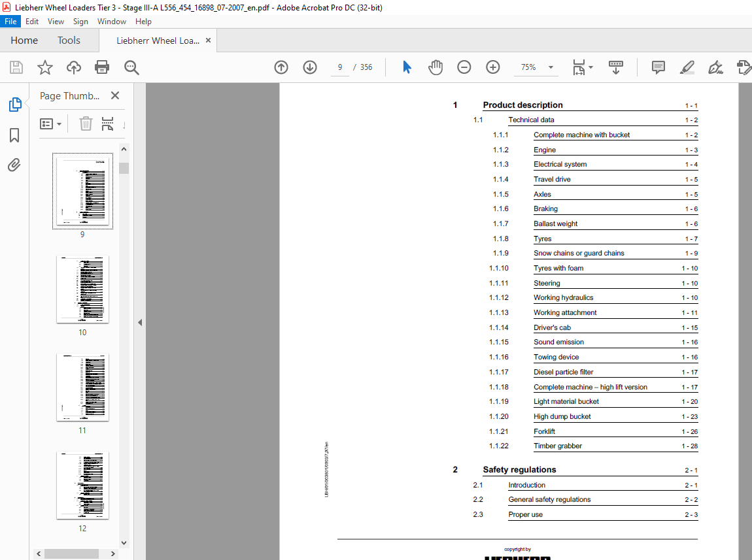
Task: Open Page Thumbnails sidebar icon
Action: click(15, 105)
